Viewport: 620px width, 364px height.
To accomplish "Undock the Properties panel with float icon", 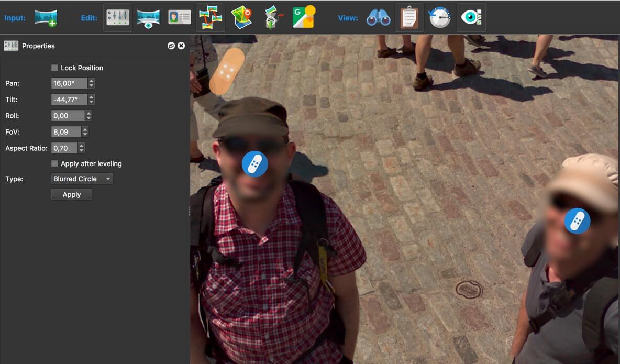I will pos(171,46).
